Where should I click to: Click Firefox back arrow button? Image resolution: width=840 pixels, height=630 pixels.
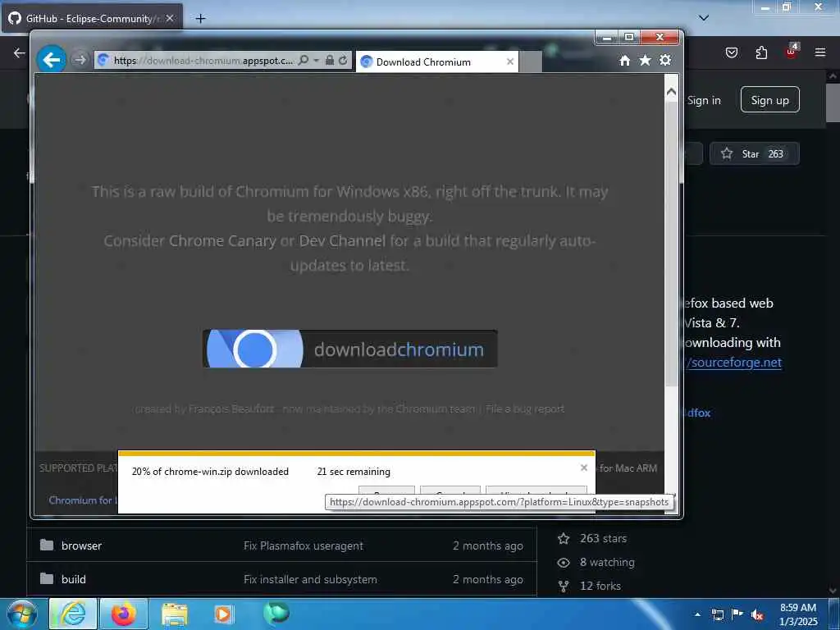click(x=20, y=52)
